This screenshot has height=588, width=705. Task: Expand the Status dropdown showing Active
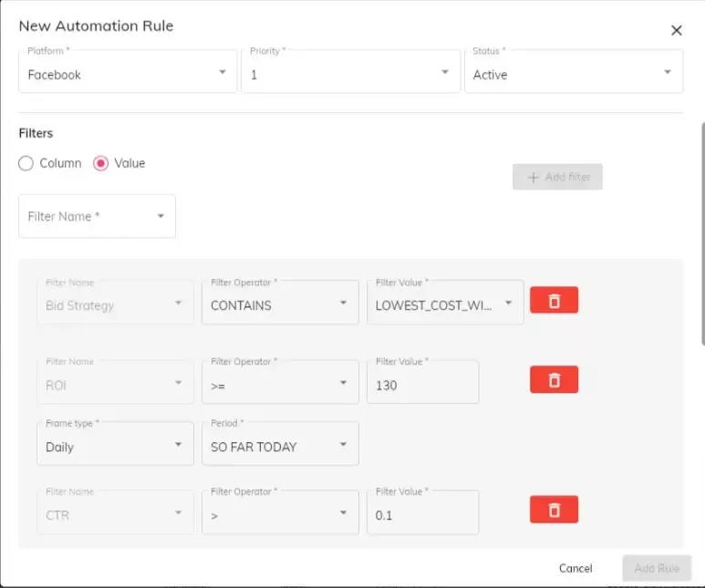573,74
